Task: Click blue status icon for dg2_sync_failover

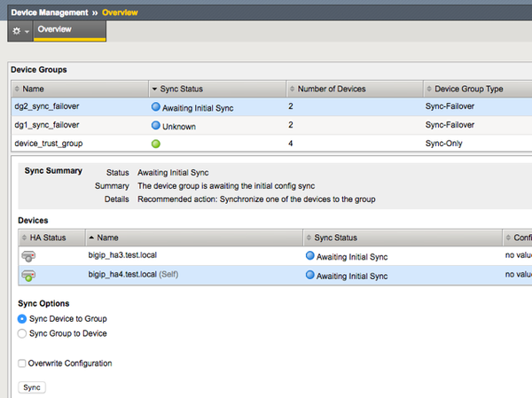Action: [x=156, y=107]
